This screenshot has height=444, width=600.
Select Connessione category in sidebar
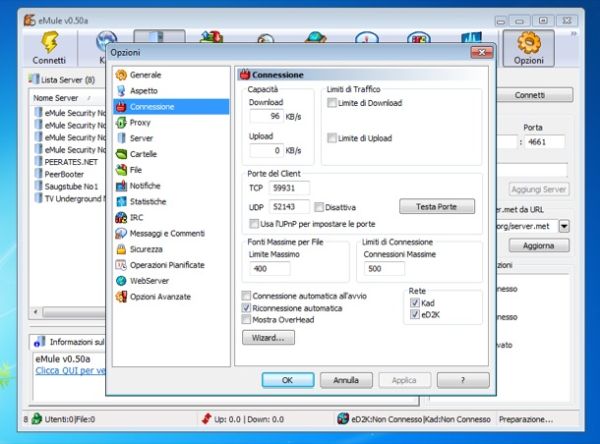(171, 107)
